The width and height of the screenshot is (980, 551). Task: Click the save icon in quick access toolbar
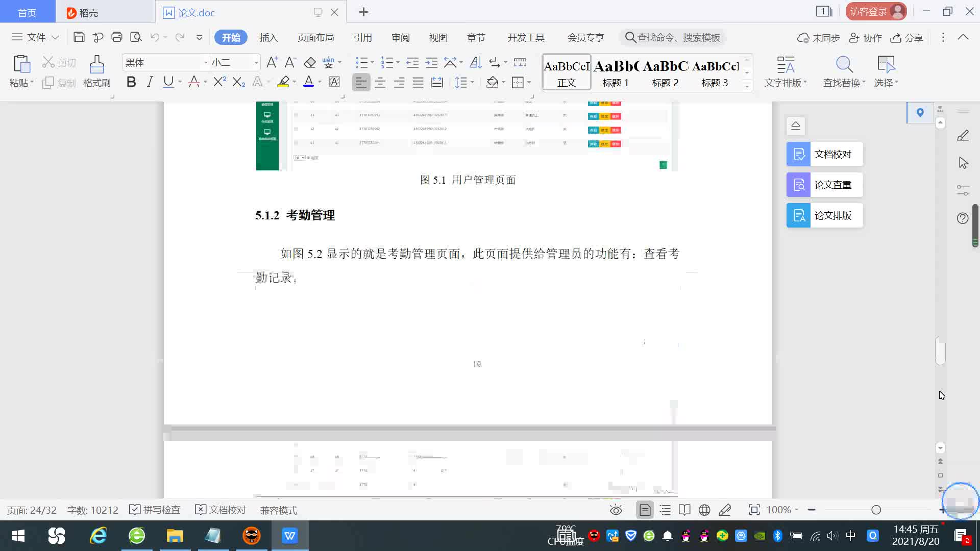[x=79, y=37]
